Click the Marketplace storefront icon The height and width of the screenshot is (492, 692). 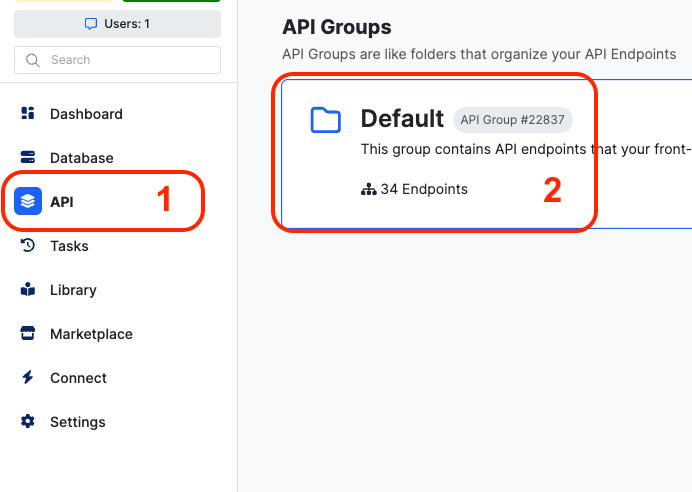tap(28, 334)
